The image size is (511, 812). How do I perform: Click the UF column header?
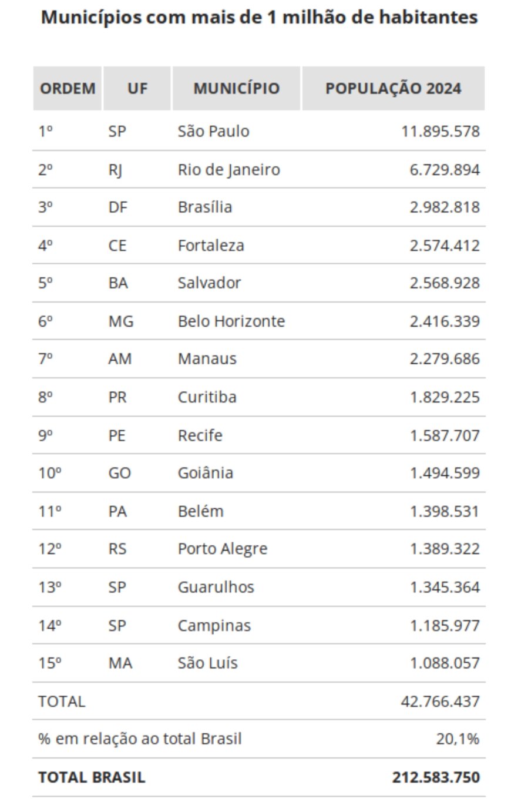137,89
